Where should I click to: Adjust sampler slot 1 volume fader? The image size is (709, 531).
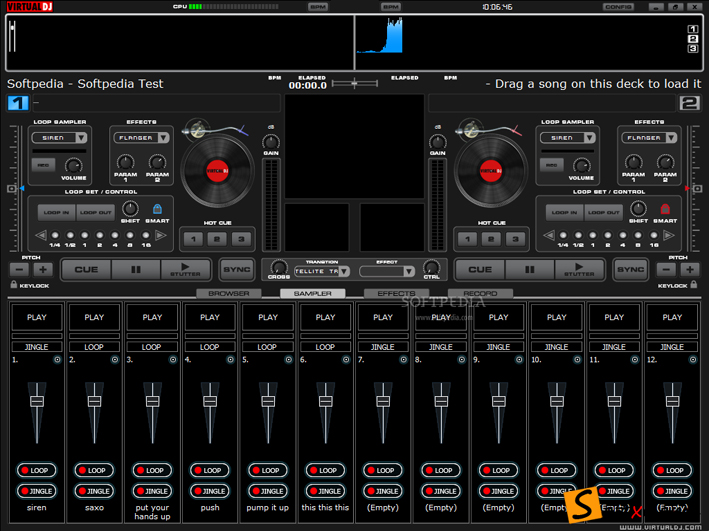37,401
